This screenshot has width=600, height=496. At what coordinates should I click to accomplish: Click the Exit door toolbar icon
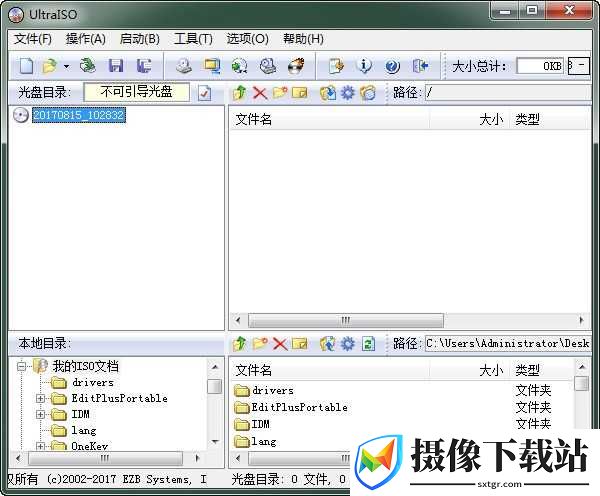(x=420, y=66)
